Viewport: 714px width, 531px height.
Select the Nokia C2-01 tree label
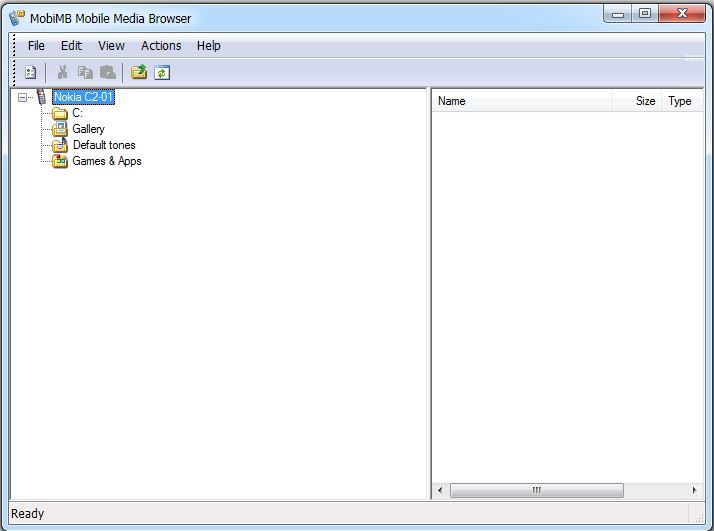pos(83,97)
